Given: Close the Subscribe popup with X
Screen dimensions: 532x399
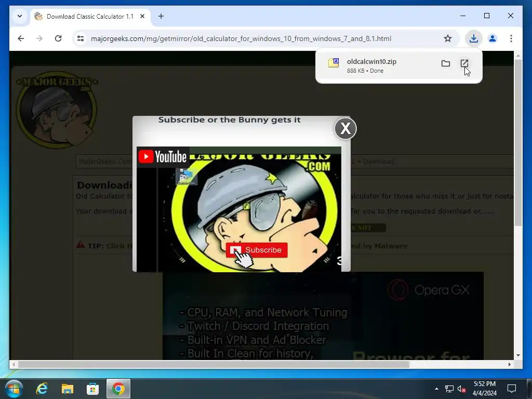Looking at the screenshot, I should [345, 129].
